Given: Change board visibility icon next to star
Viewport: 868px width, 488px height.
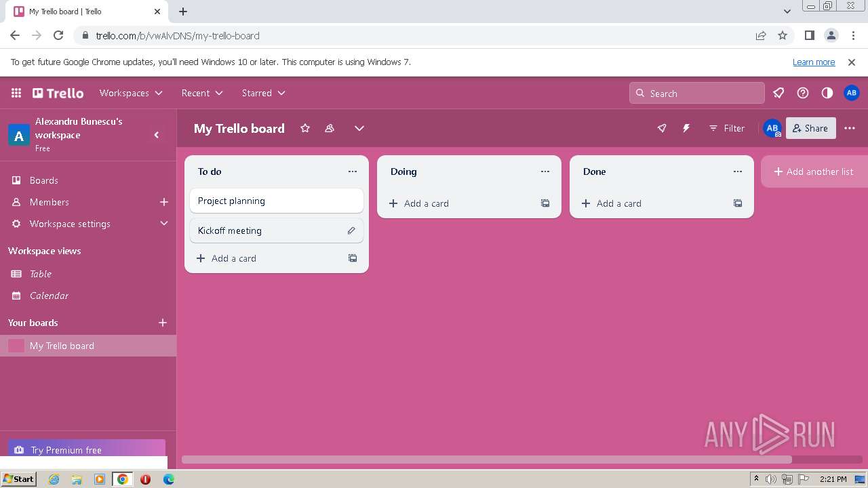Looking at the screenshot, I should coord(330,128).
